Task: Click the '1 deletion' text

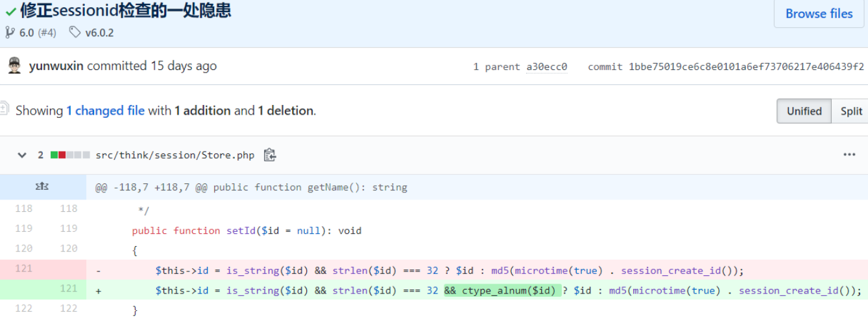Action: (286, 111)
